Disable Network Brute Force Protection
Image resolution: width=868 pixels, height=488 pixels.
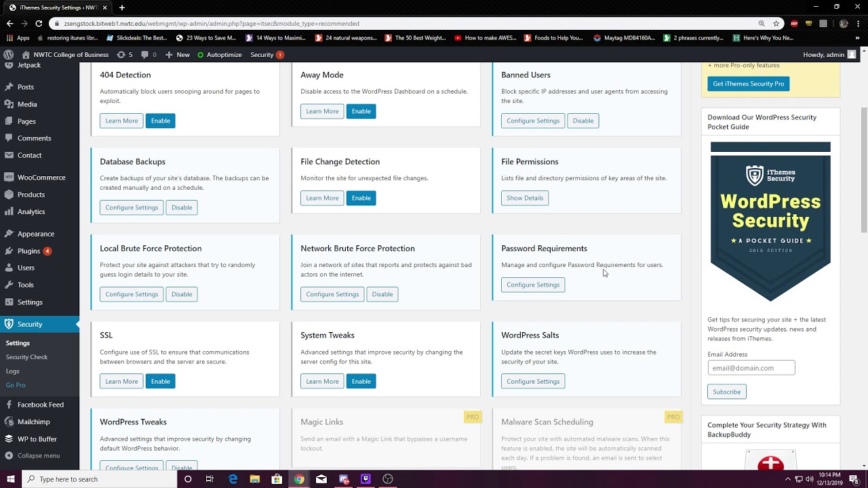tap(382, 294)
